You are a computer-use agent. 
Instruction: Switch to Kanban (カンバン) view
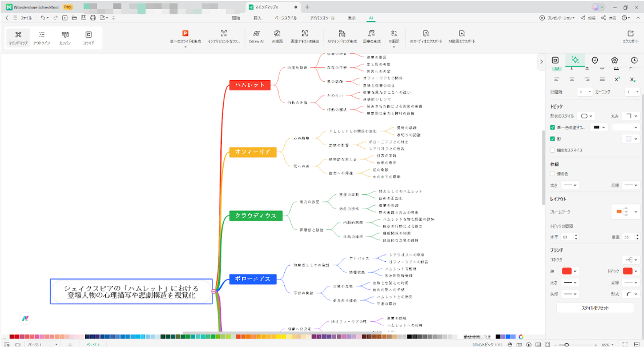[65, 37]
